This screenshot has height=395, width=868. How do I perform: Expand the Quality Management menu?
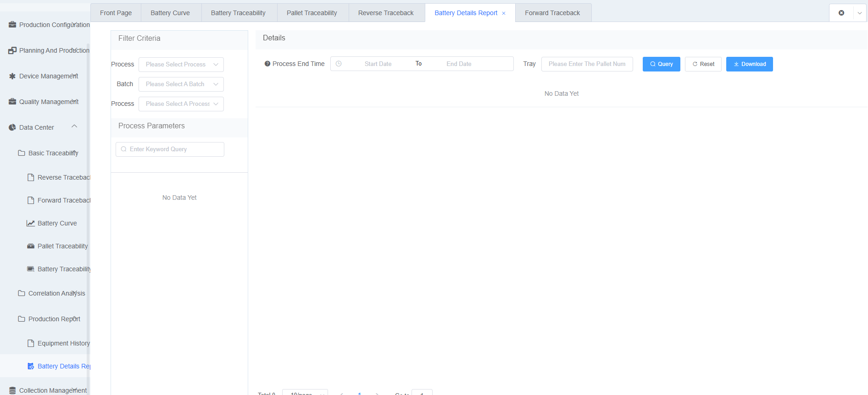(74, 101)
